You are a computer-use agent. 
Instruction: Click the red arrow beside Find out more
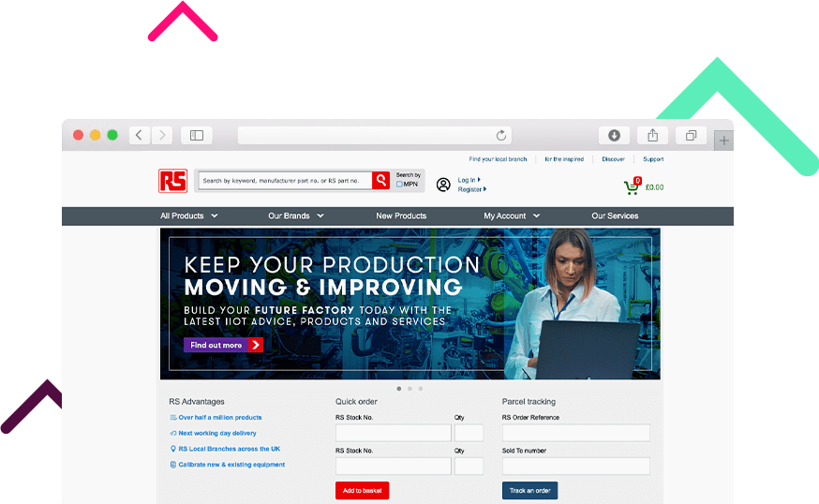[x=256, y=345]
